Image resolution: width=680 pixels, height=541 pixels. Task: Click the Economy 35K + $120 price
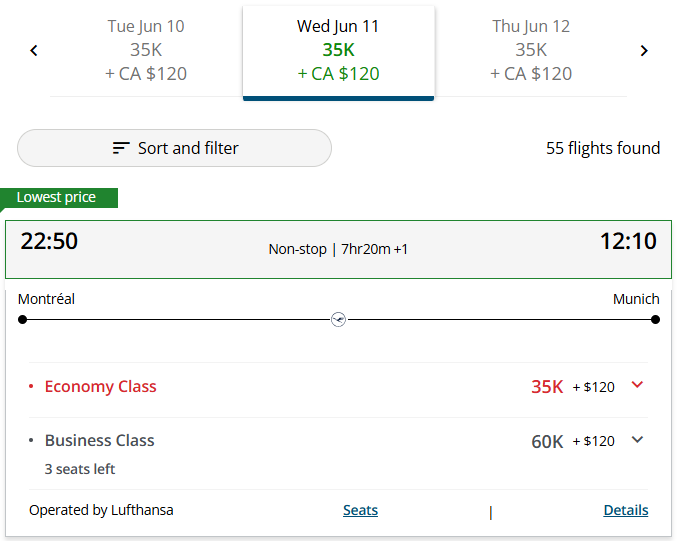(x=573, y=387)
